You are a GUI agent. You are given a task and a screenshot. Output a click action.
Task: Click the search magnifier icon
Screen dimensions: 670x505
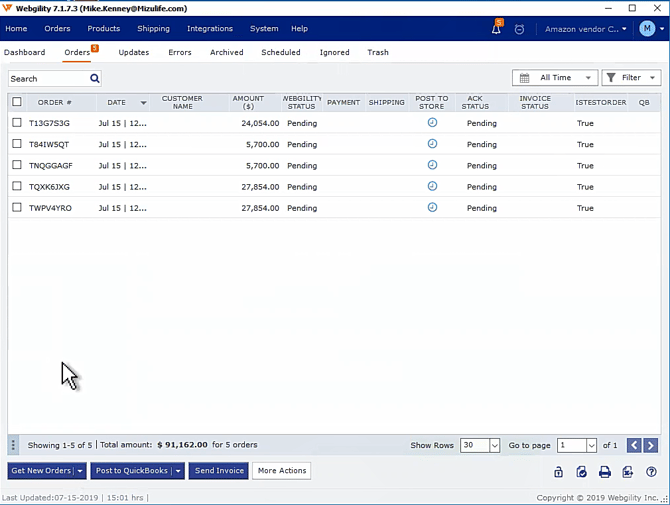click(95, 78)
